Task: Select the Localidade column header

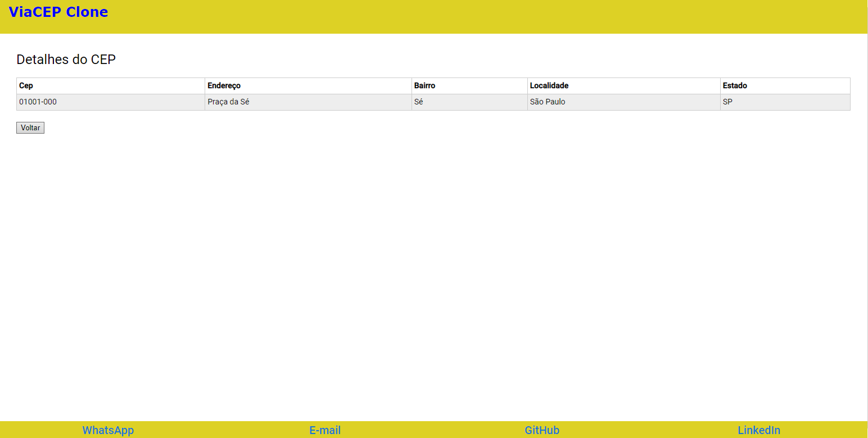Action: [549, 85]
